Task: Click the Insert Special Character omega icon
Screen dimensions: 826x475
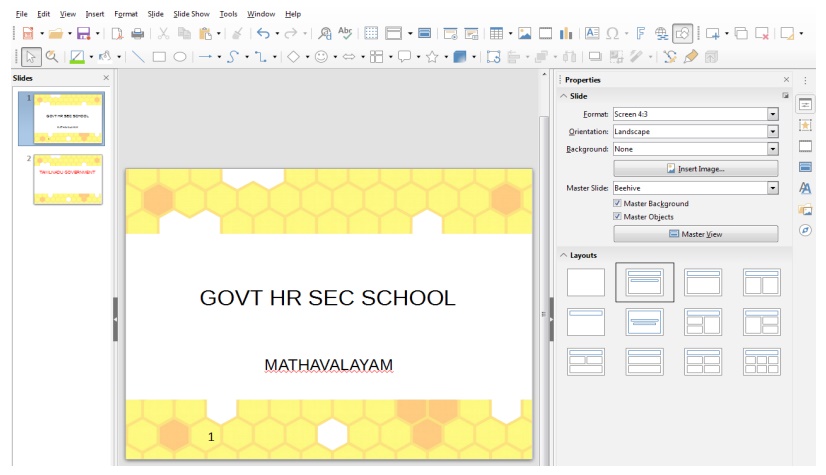Action: [613, 34]
